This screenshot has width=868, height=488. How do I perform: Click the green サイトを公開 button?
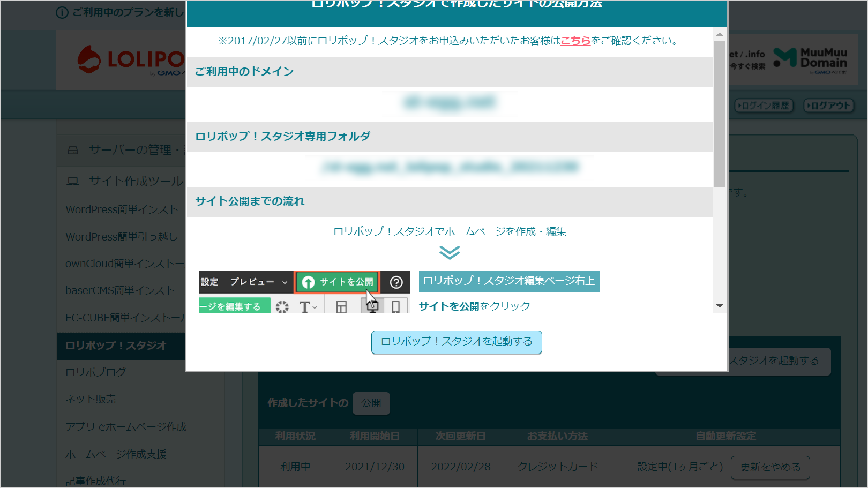tap(338, 282)
